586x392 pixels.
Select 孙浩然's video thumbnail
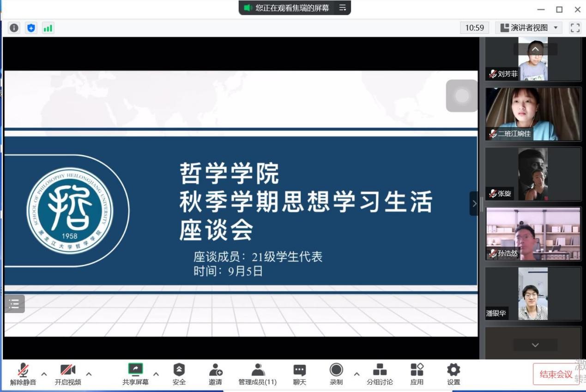(533, 234)
